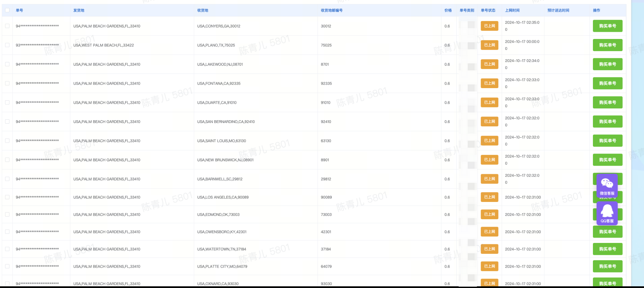
Task: Buy tracking number for the PLANO, TX row
Action: point(607,45)
